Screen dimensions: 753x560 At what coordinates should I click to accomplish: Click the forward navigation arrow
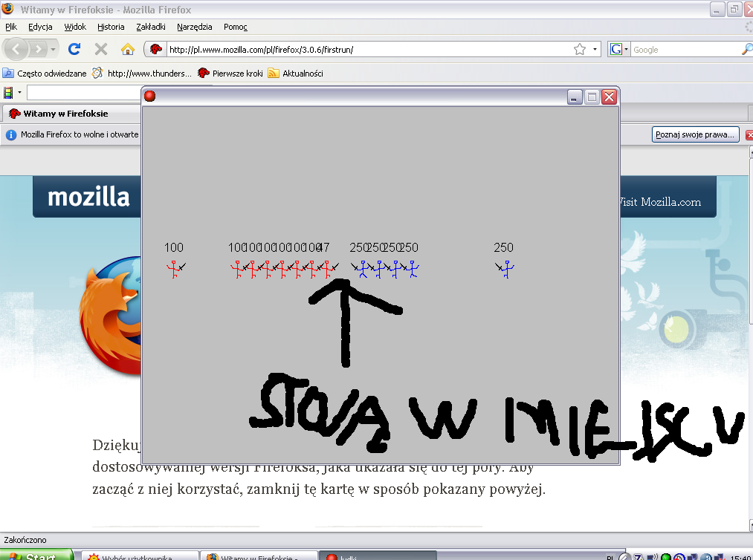pos(38,49)
